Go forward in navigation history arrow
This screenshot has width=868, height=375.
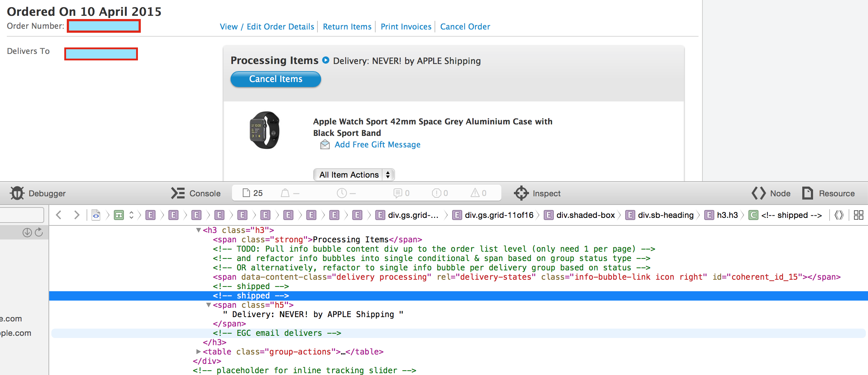tap(76, 215)
